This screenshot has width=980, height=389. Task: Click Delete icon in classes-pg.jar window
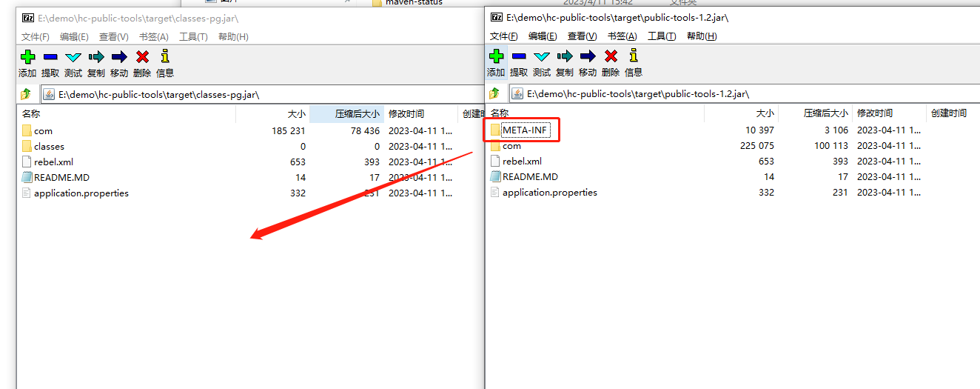pos(142,56)
